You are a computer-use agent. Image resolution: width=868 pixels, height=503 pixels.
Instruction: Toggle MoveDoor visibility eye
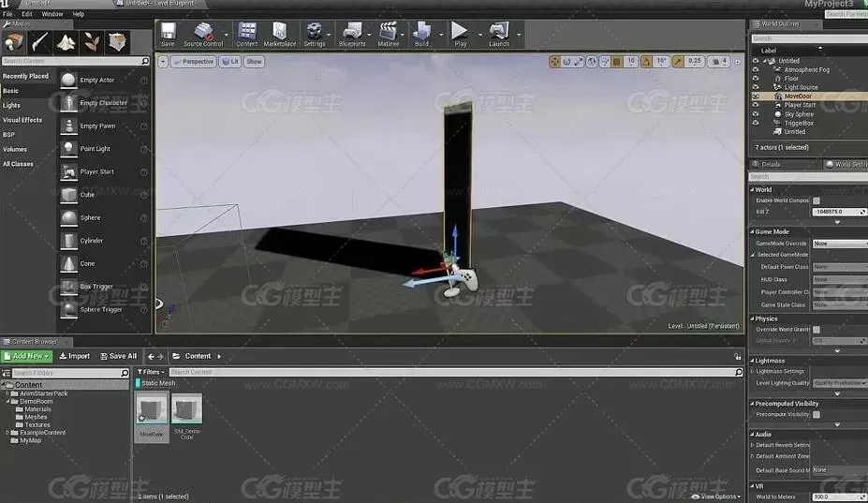tap(756, 96)
